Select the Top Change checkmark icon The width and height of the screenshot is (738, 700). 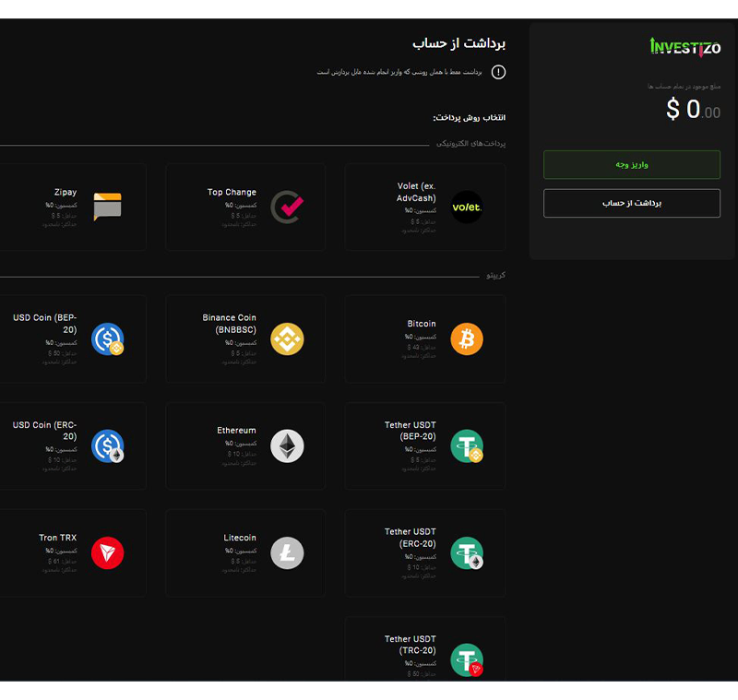[287, 207]
